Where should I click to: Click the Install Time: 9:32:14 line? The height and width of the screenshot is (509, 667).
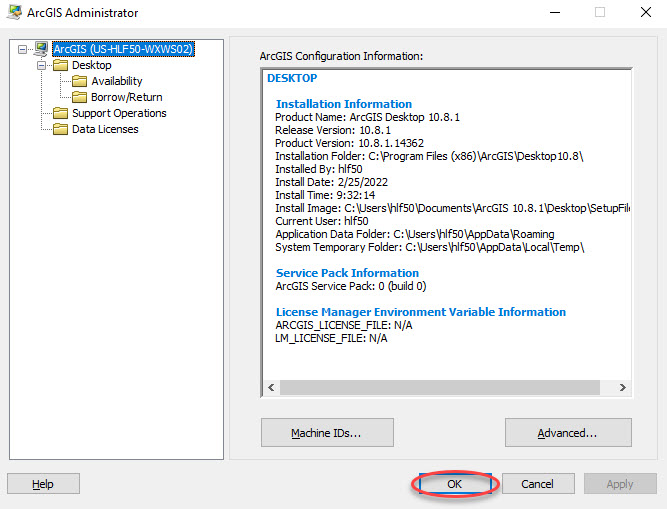(325, 195)
